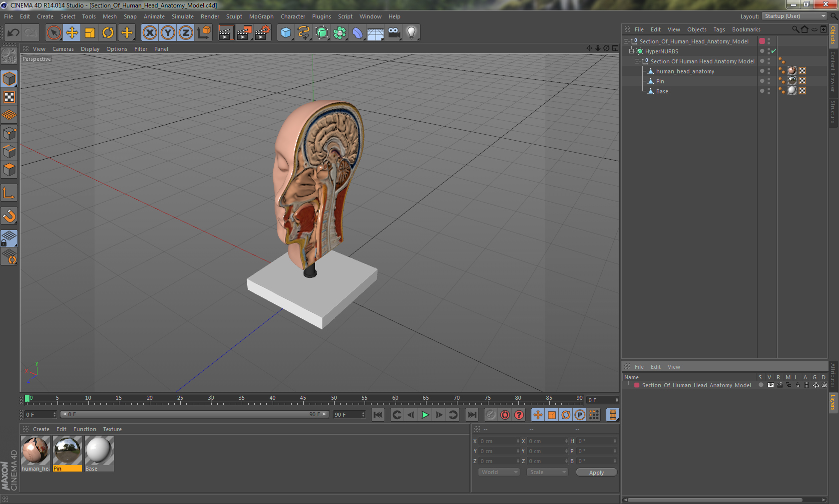The height and width of the screenshot is (504, 839).
Task: Select the Base object in tree
Action: point(662,91)
